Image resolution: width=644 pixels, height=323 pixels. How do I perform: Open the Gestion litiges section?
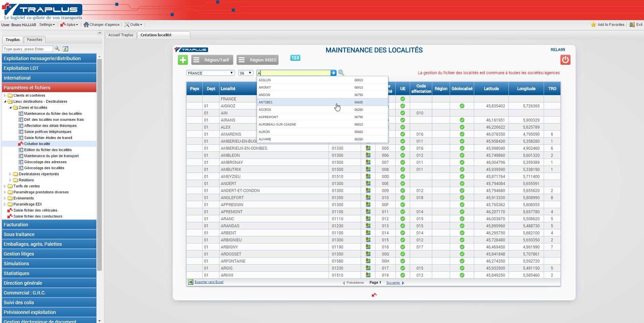coord(49,254)
